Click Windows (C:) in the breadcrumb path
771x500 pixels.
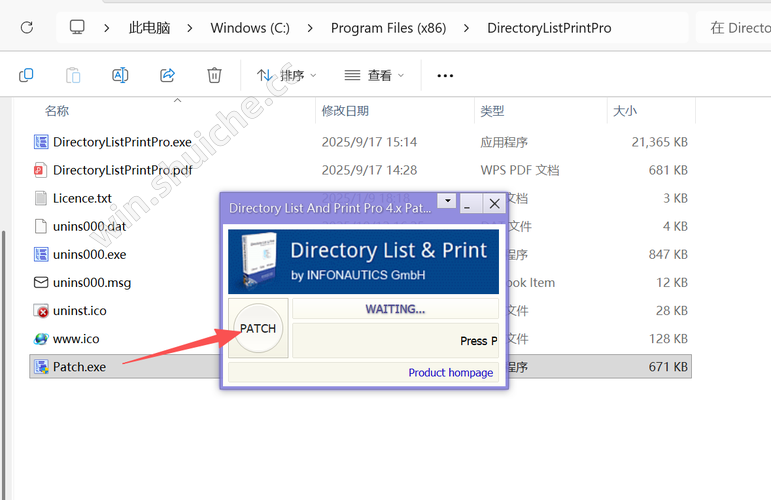tap(250, 28)
